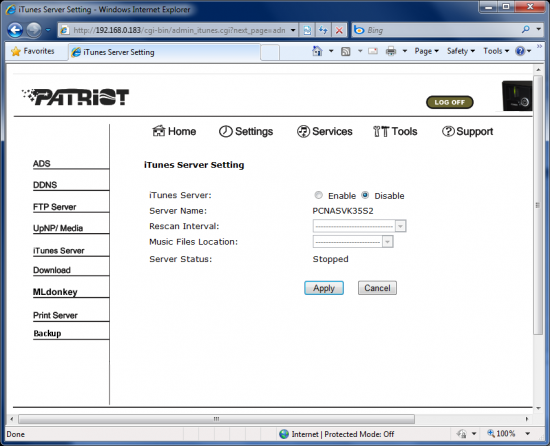Click the scroll right arrow
This screenshot has width=550, height=446.
[x=527, y=419]
